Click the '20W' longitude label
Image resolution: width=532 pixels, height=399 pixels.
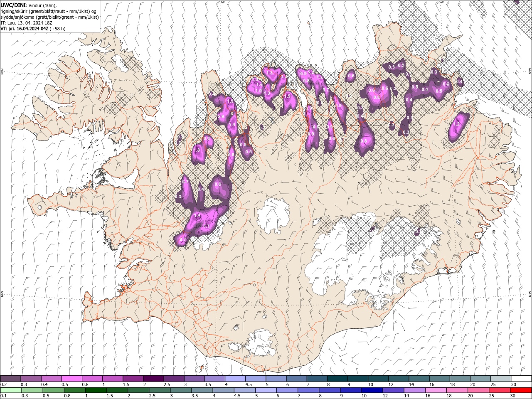[221, 2]
